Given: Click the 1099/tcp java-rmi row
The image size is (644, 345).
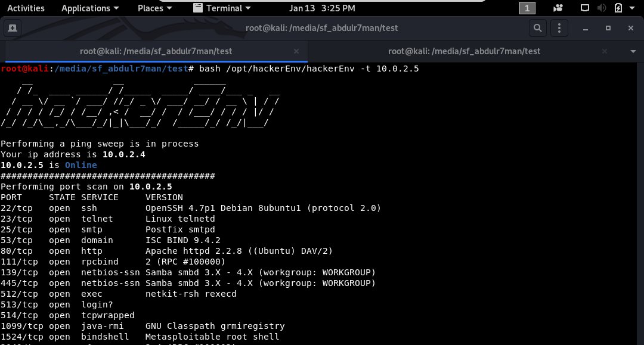Looking at the screenshot, I should 143,326.
